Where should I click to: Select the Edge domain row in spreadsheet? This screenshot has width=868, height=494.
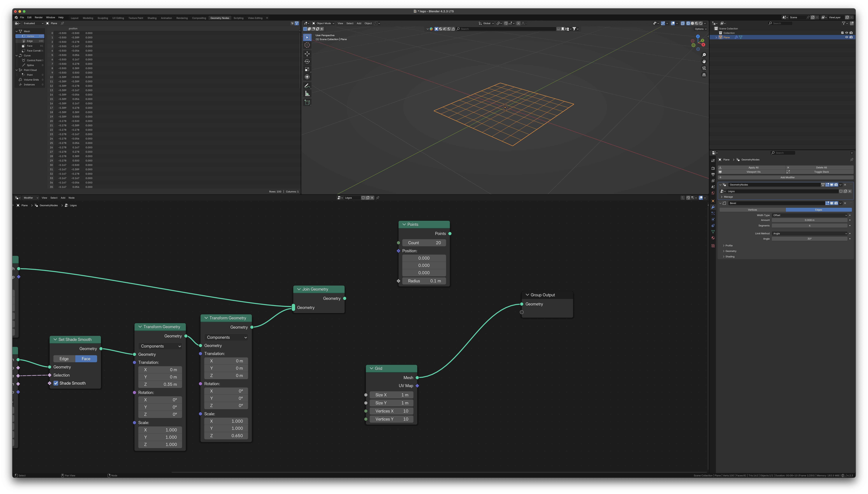tap(30, 41)
